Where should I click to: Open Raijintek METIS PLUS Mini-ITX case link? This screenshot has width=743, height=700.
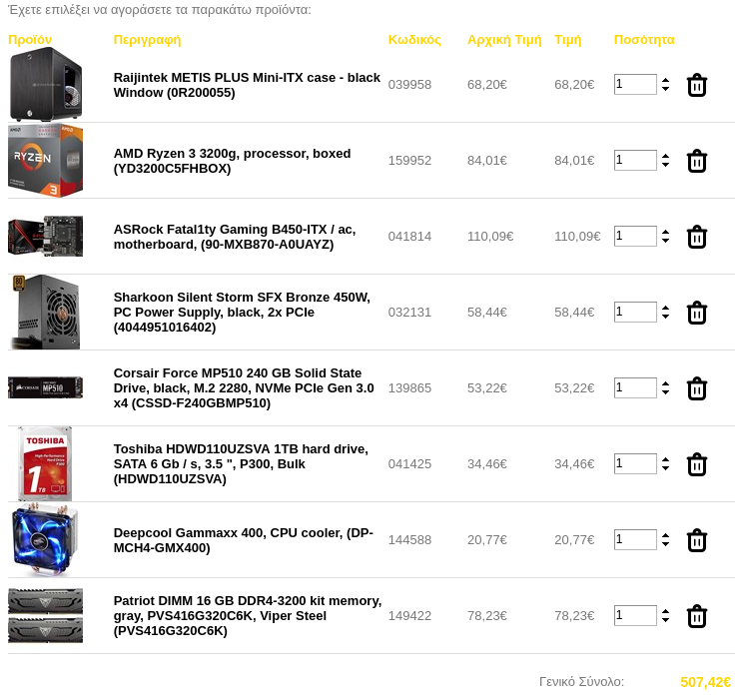[247, 85]
